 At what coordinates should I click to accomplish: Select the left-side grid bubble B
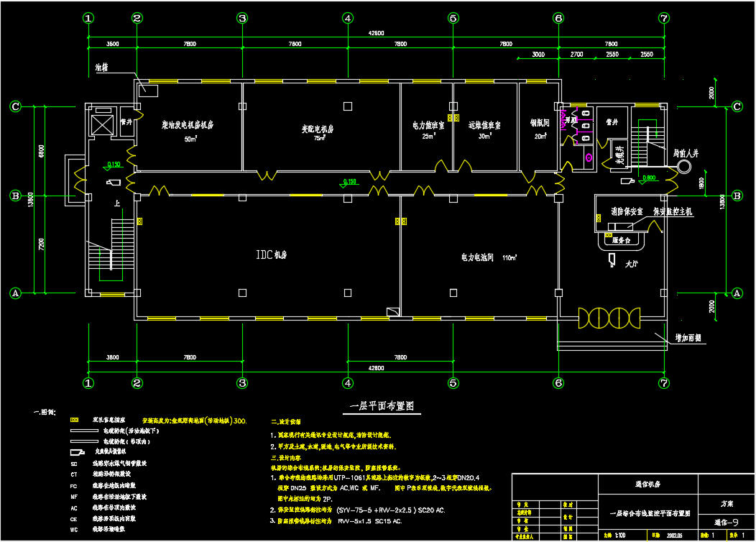pos(15,196)
